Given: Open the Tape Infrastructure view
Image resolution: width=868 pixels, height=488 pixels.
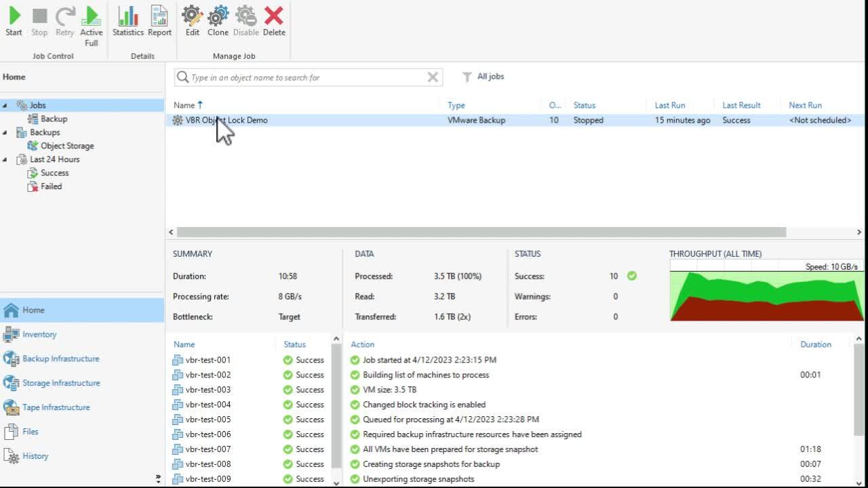Looking at the screenshot, I should [56, 407].
